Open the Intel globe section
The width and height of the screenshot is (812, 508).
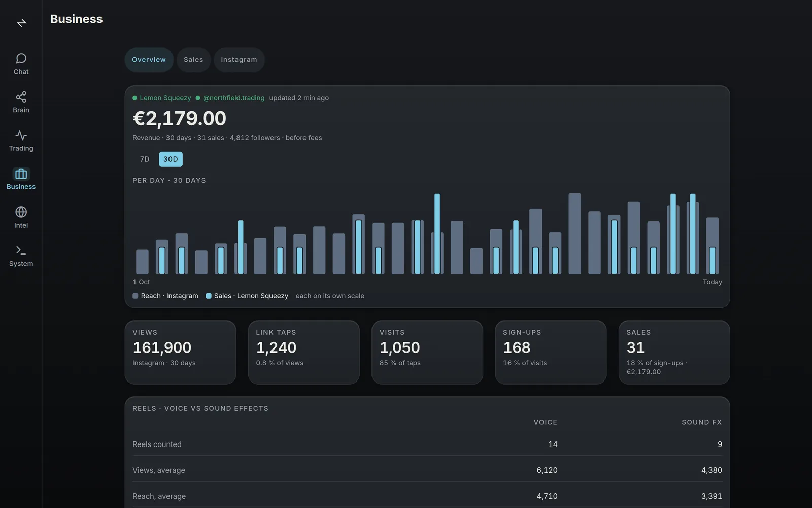pos(21,217)
